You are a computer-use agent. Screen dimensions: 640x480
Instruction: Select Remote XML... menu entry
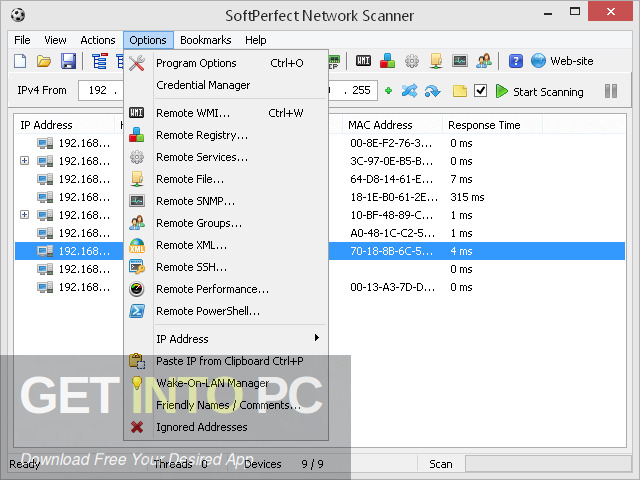(226, 245)
